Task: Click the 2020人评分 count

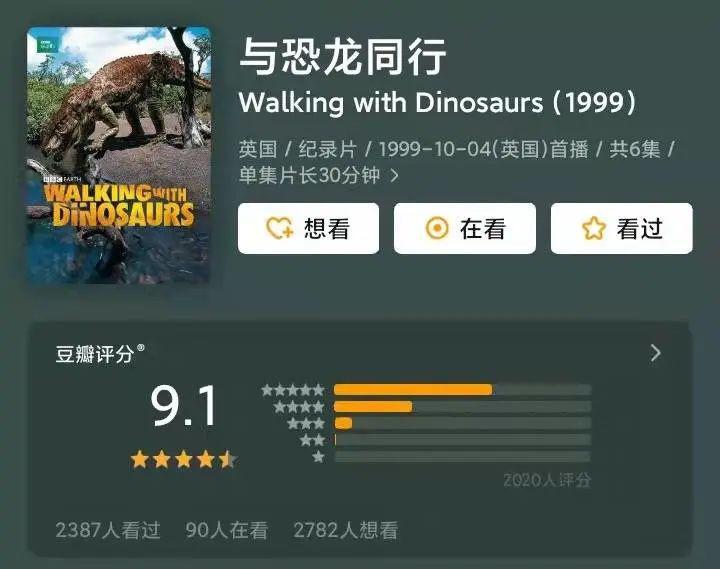Action: coord(547,480)
